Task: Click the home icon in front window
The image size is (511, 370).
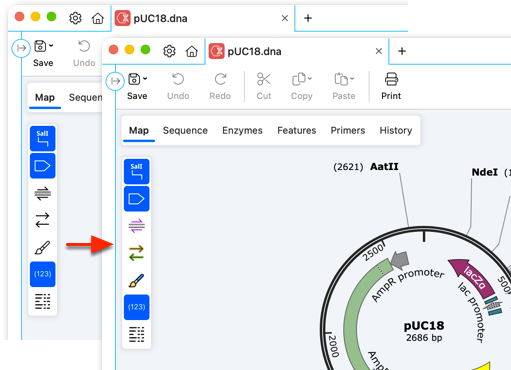Action: click(x=192, y=51)
